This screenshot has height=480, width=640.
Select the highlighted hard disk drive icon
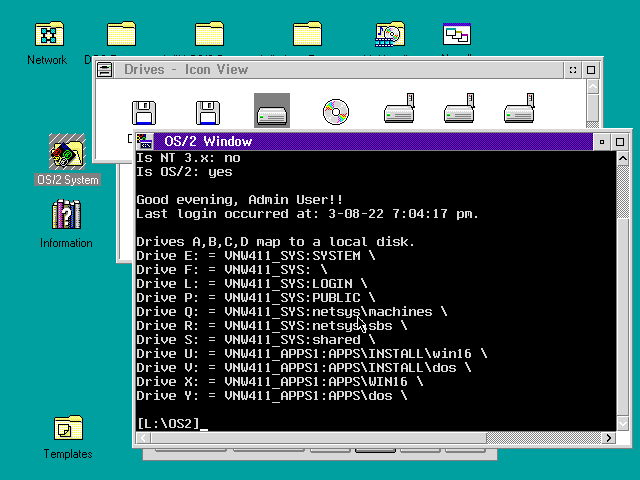[272, 111]
